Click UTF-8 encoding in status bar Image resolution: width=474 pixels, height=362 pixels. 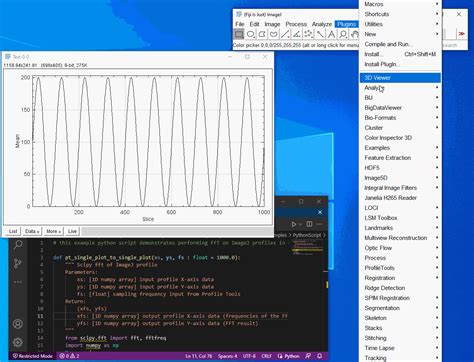click(x=249, y=356)
